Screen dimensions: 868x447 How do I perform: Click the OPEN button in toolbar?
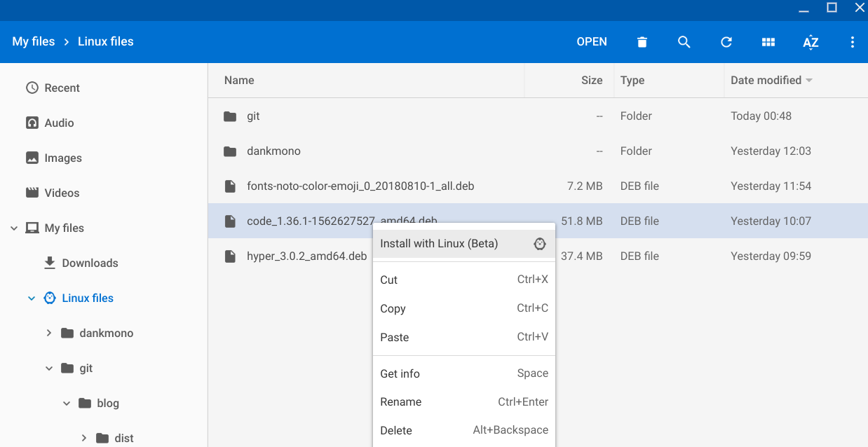pos(592,42)
